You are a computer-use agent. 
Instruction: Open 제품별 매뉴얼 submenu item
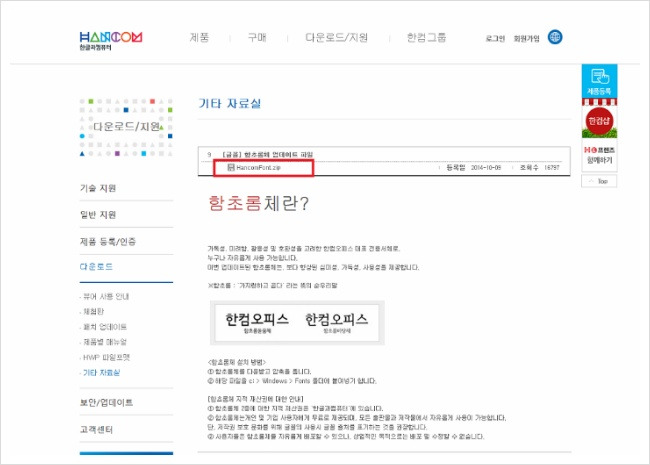(105, 342)
